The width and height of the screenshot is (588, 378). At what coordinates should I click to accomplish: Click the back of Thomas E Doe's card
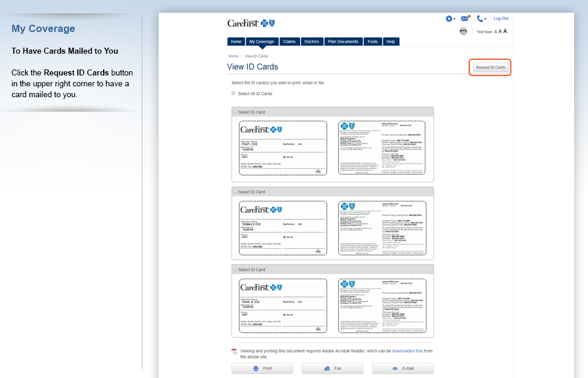pyautogui.click(x=382, y=228)
